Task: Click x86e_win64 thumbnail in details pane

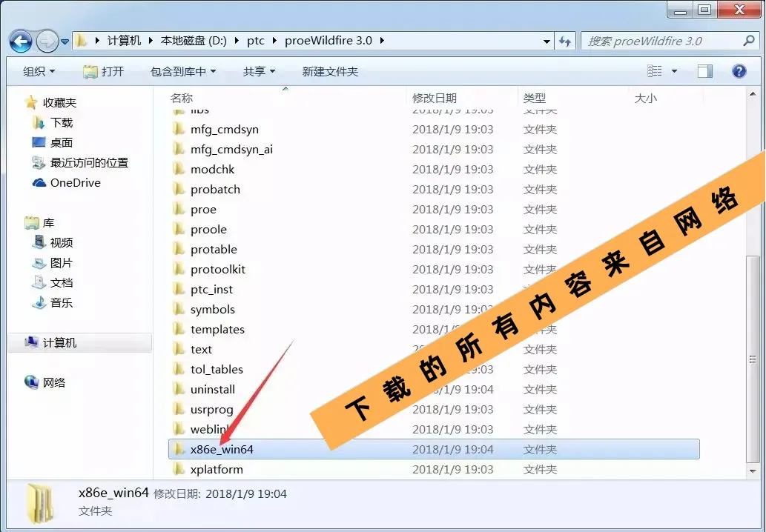Action: point(40,504)
